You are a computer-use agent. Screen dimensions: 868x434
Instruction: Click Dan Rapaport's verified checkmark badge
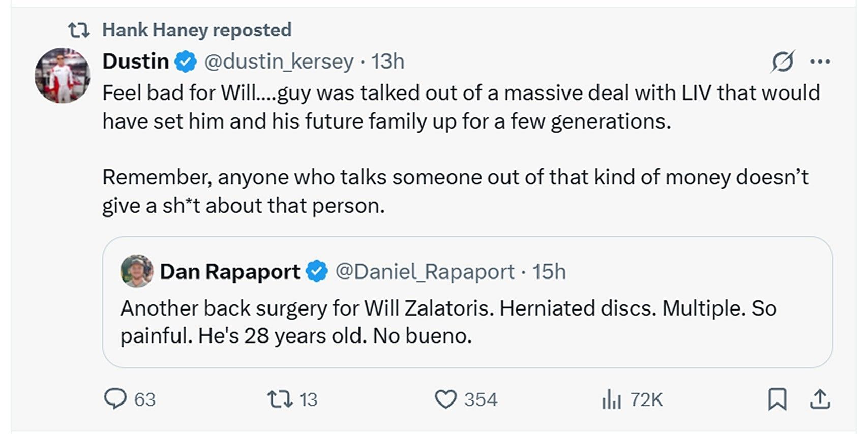click(x=317, y=272)
